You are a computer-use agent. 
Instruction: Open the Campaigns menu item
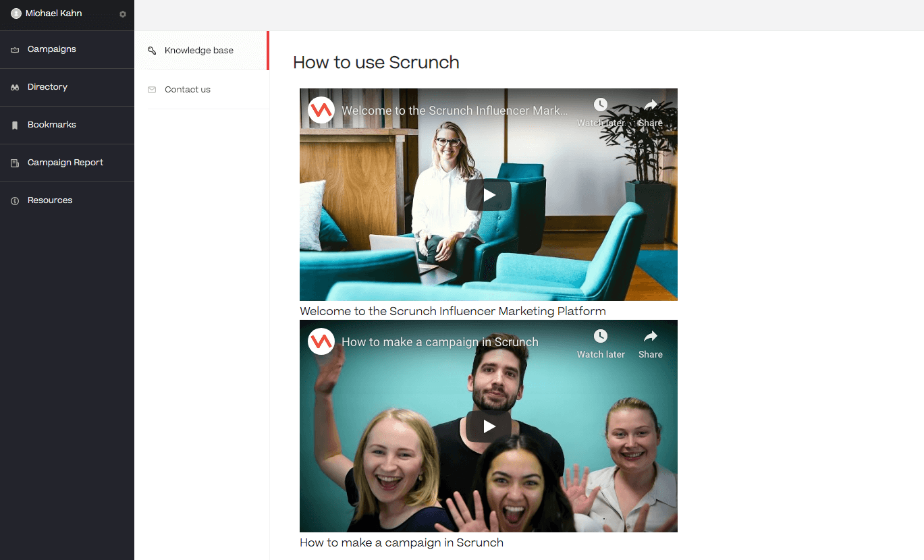point(67,49)
